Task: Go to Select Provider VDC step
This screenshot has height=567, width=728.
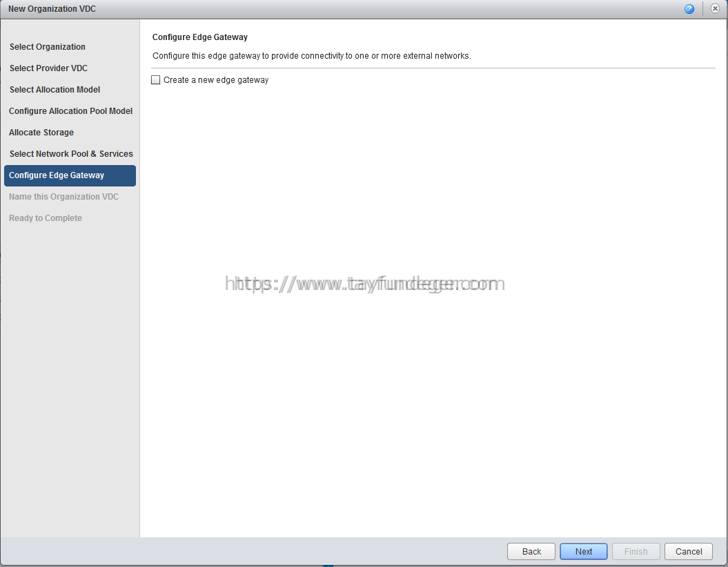Action: coord(48,68)
